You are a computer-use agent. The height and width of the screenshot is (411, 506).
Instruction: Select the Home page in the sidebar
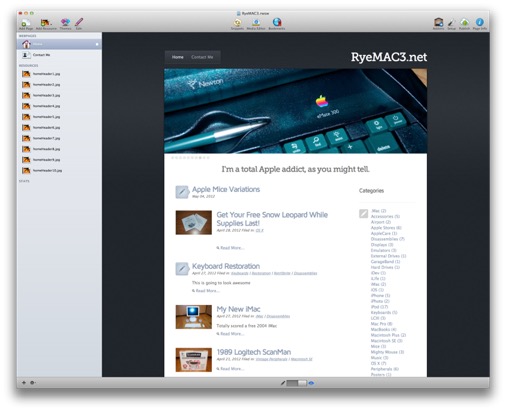point(59,44)
